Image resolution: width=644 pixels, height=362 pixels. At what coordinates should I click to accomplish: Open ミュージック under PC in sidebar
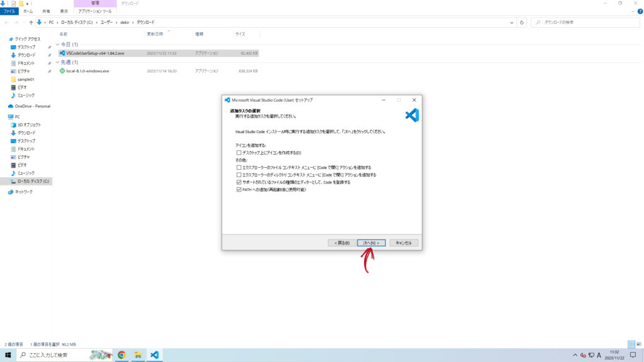click(x=26, y=173)
